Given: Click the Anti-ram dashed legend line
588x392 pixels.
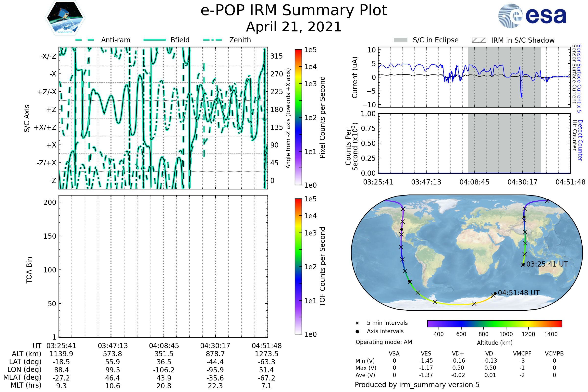Looking at the screenshot, I should point(85,40).
